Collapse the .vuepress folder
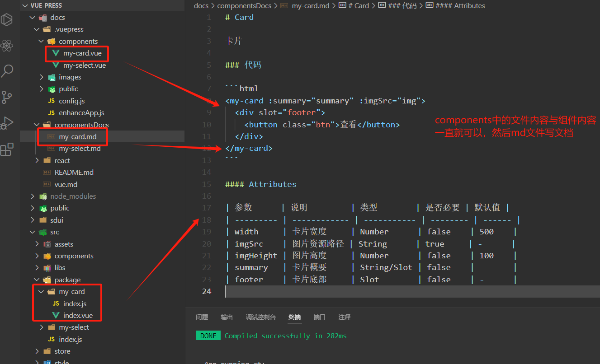The height and width of the screenshot is (364, 600). pos(37,29)
